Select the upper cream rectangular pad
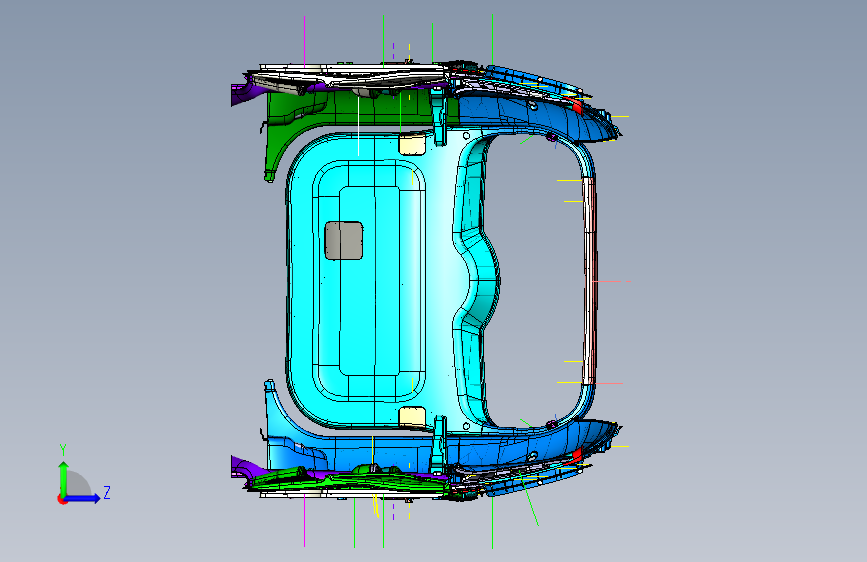This screenshot has height=562, width=867. pos(412,143)
